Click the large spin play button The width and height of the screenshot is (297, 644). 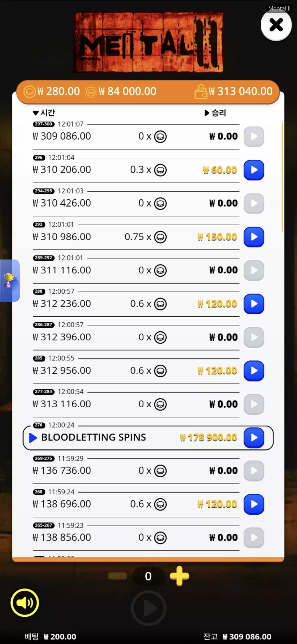148,608
